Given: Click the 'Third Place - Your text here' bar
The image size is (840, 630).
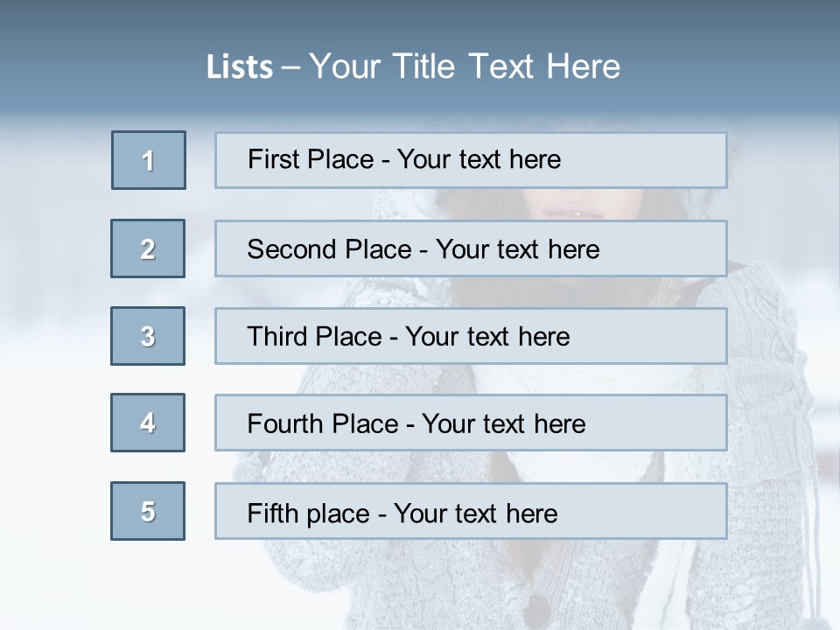Looking at the screenshot, I should coord(471,336).
